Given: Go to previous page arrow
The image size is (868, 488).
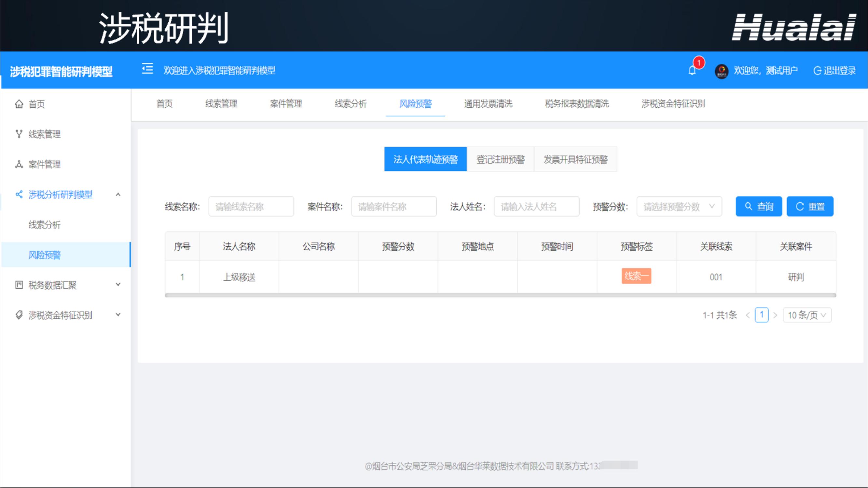Looking at the screenshot, I should (748, 315).
